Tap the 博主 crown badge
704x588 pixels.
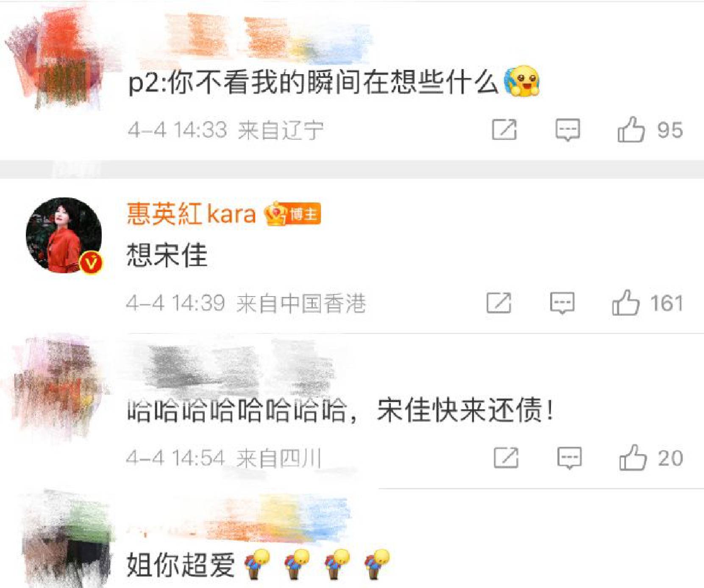point(292,214)
